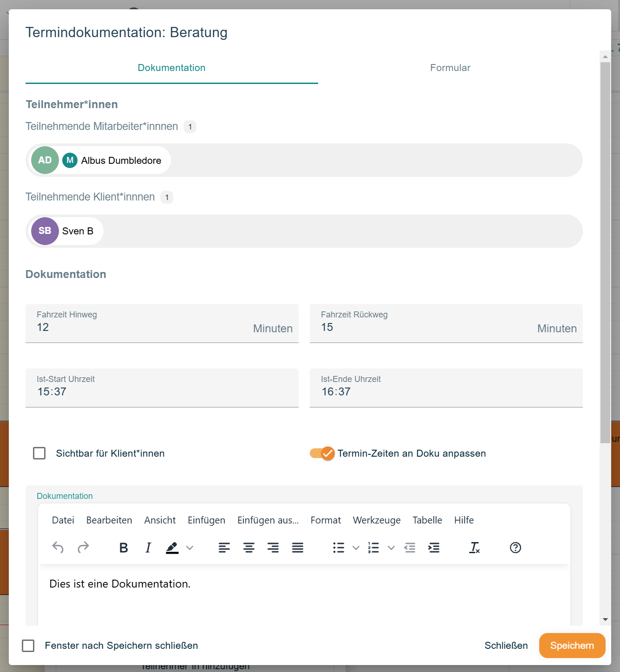Click the Schließen button
This screenshot has width=620, height=672.
pos(506,646)
